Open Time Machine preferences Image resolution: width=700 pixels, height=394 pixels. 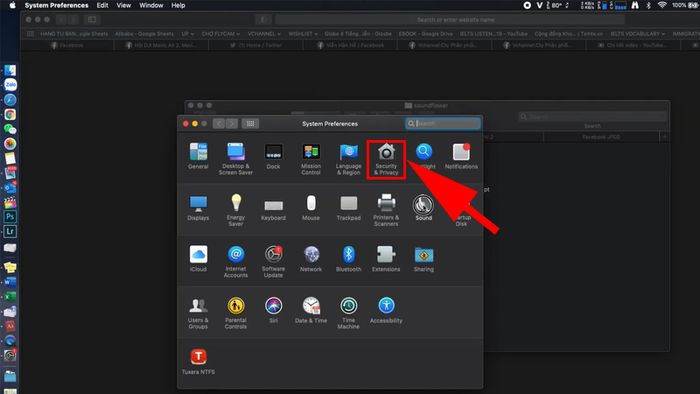(x=349, y=313)
